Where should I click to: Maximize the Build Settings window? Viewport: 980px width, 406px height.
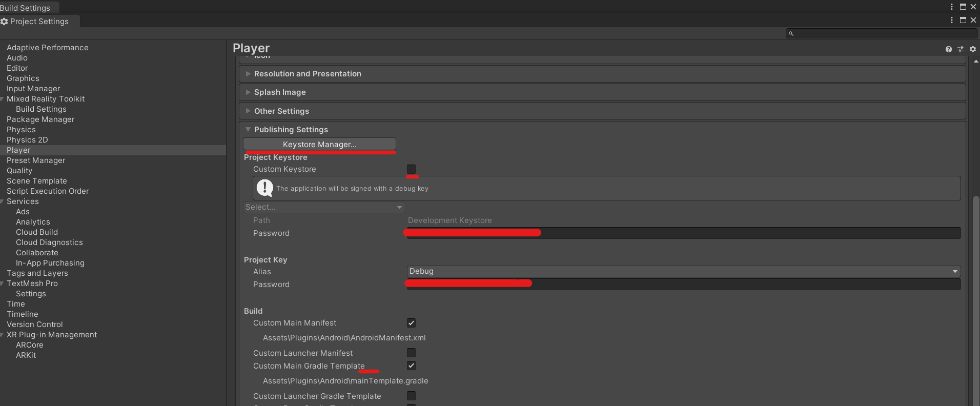pos(963,7)
